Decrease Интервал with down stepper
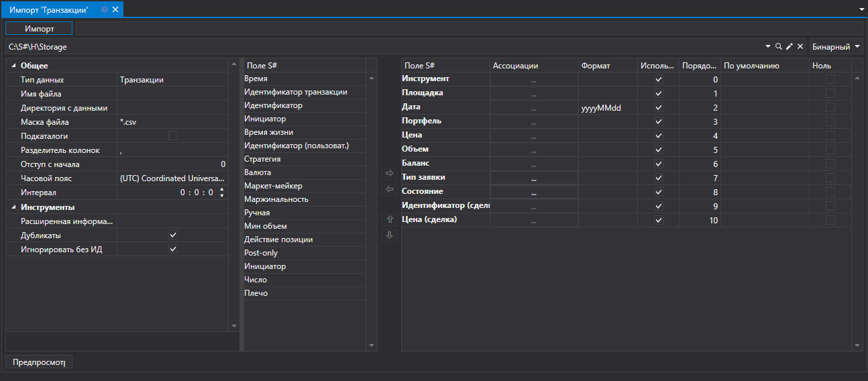The width and height of the screenshot is (868, 381). tap(222, 196)
